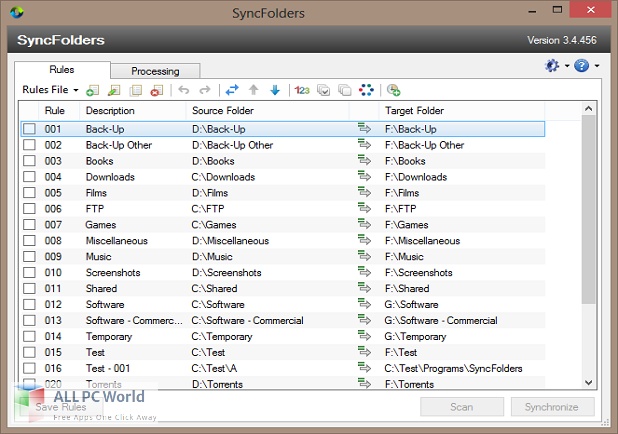This screenshot has height=434, width=618.
Task: Click the Source Folder column header
Action: [267, 111]
